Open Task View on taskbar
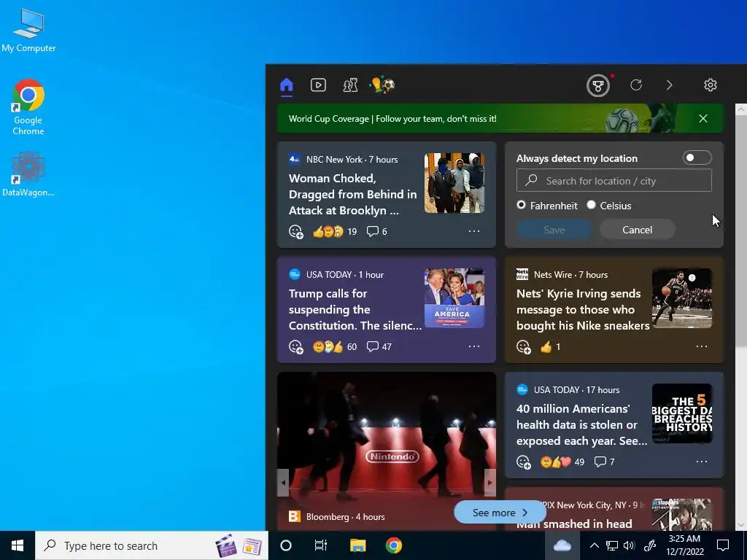 click(321, 545)
